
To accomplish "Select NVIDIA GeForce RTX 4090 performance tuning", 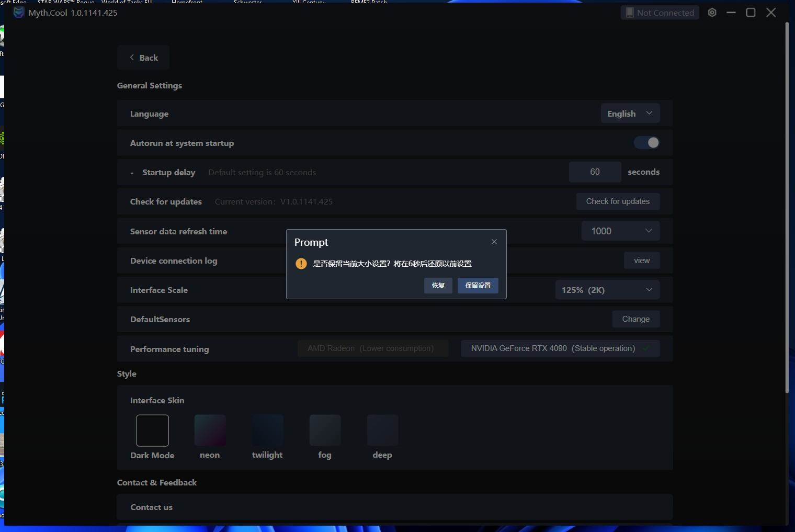I will pyautogui.click(x=559, y=348).
